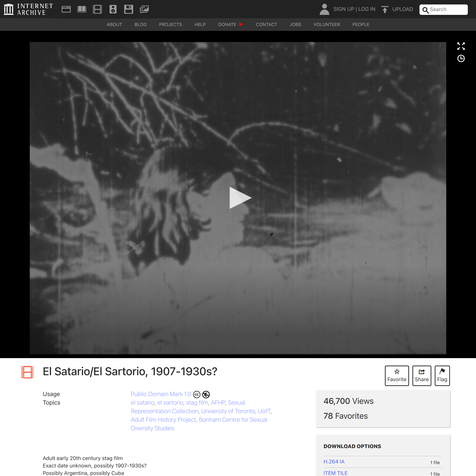476x476 pixels.
Task: Open the Software floppy disk icon
Action: click(128, 9)
